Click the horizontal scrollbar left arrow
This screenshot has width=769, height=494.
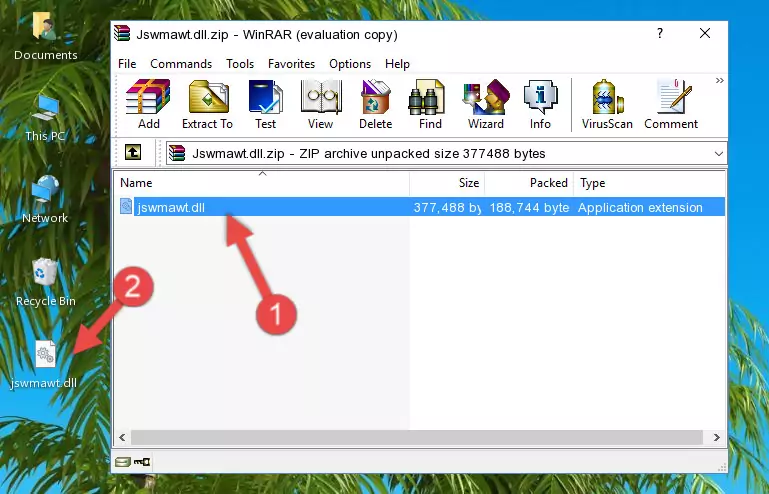pos(123,437)
